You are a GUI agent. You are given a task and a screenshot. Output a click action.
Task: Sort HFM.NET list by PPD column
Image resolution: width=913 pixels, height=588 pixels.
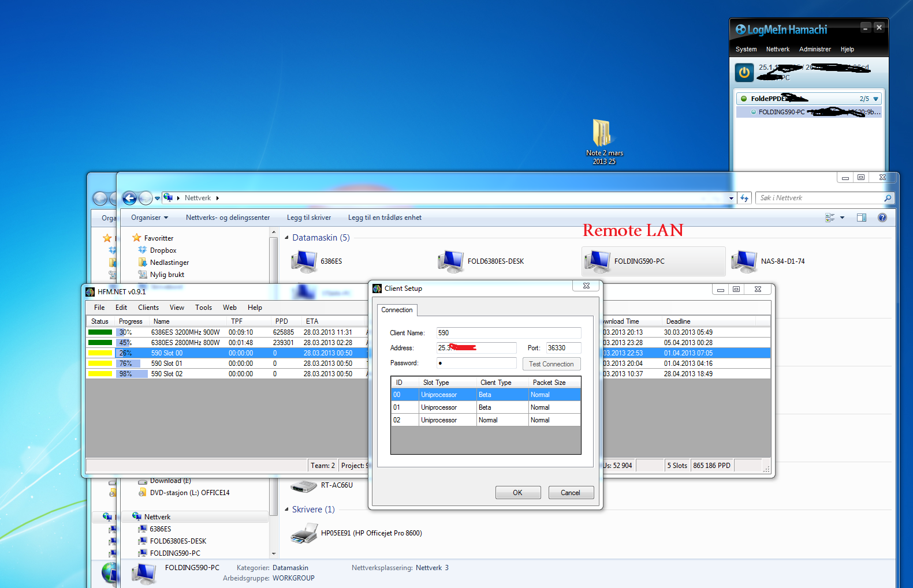tap(286, 321)
